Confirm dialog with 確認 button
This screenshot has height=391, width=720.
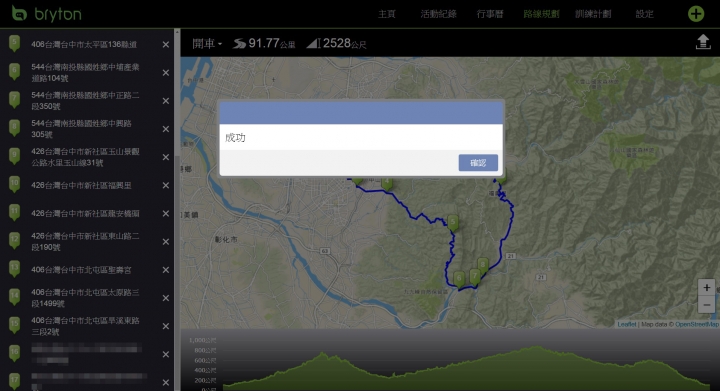coord(478,162)
